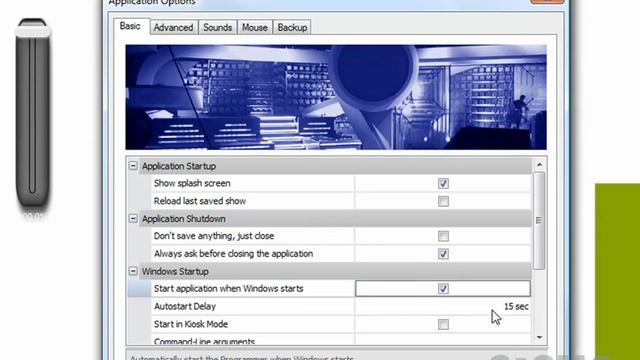Uncheck Show splash screen checkbox
Screen dimensions: 640x360
pyautogui.click(x=443, y=183)
